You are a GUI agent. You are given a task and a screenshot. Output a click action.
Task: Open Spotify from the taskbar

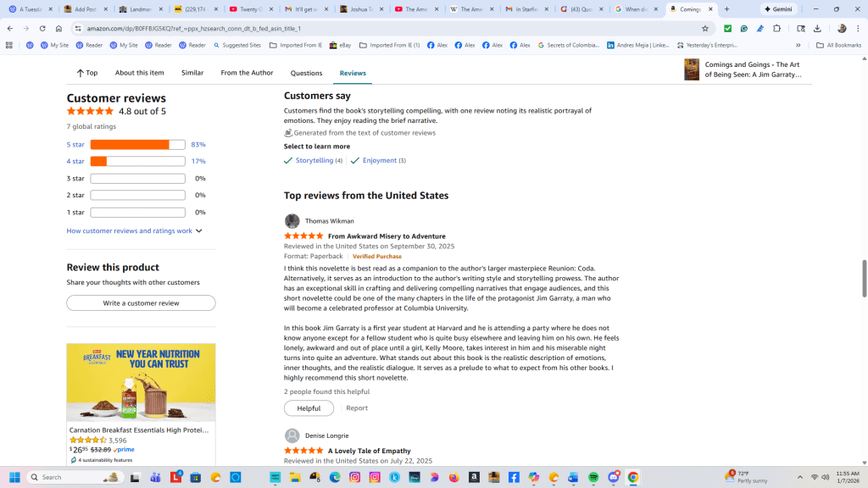tap(593, 477)
